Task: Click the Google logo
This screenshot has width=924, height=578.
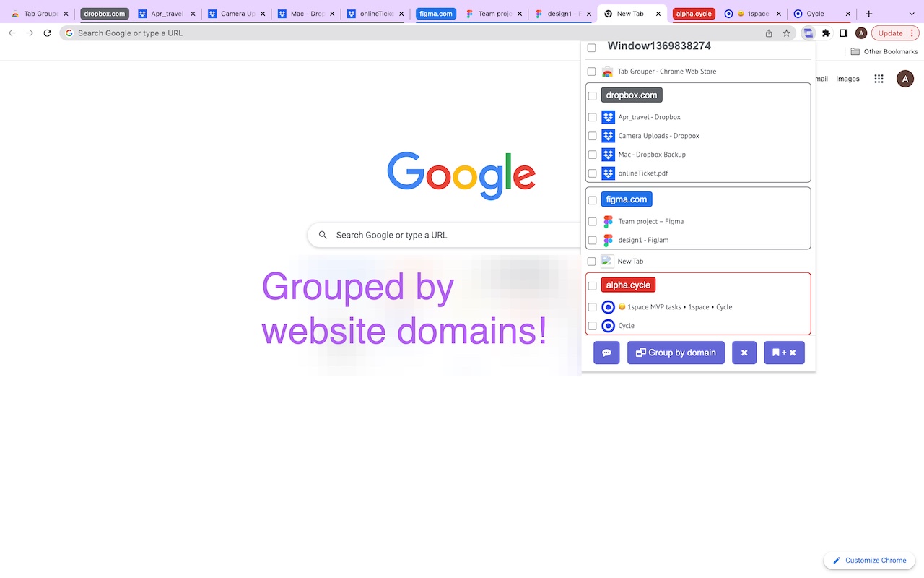Action: click(x=461, y=176)
